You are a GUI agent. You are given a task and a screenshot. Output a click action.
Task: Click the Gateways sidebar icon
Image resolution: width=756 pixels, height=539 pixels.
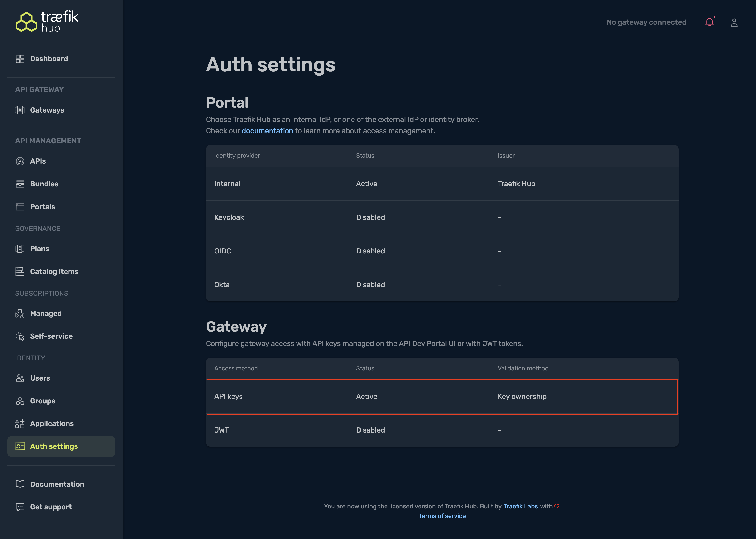coord(20,110)
